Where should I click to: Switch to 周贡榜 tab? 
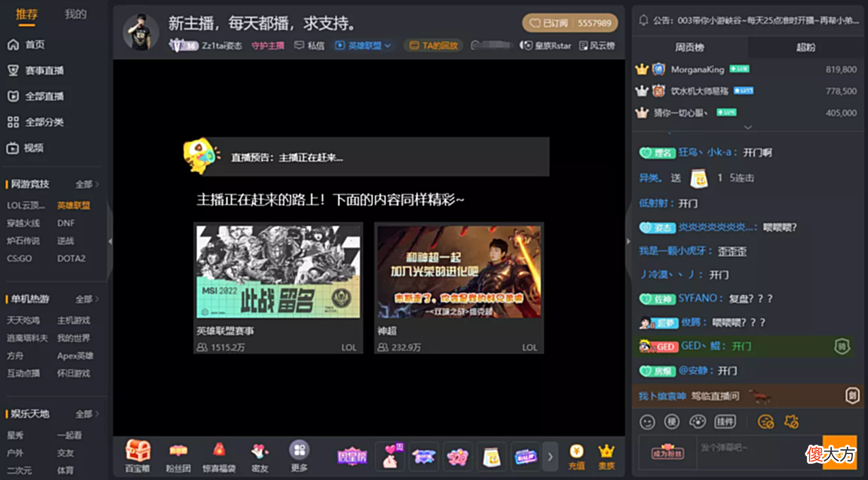(x=689, y=48)
